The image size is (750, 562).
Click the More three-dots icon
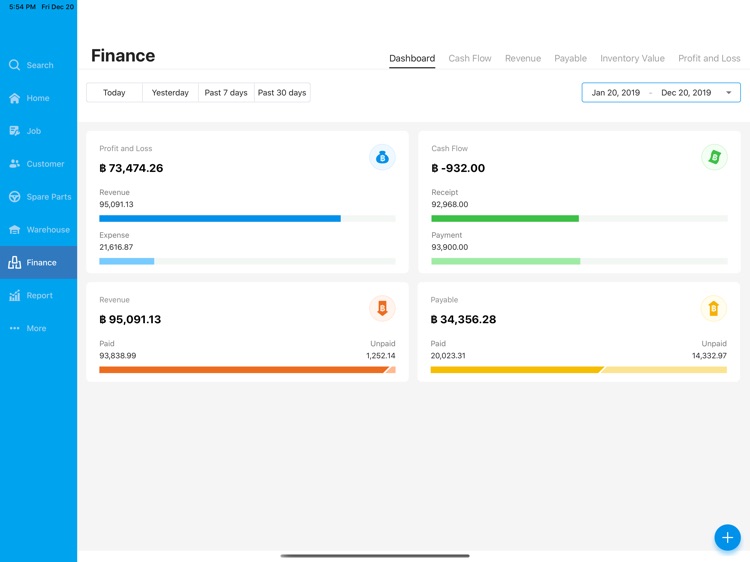pos(14,328)
